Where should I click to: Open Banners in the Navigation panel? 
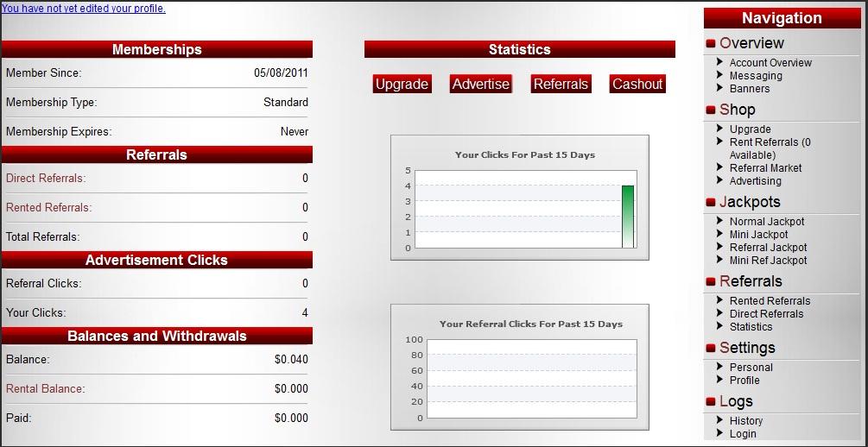click(750, 89)
